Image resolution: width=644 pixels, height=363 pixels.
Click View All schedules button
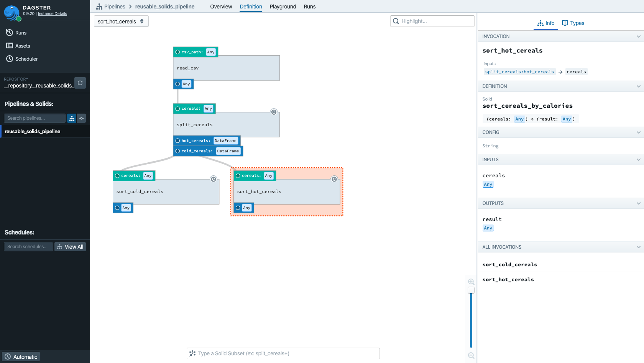tap(70, 247)
